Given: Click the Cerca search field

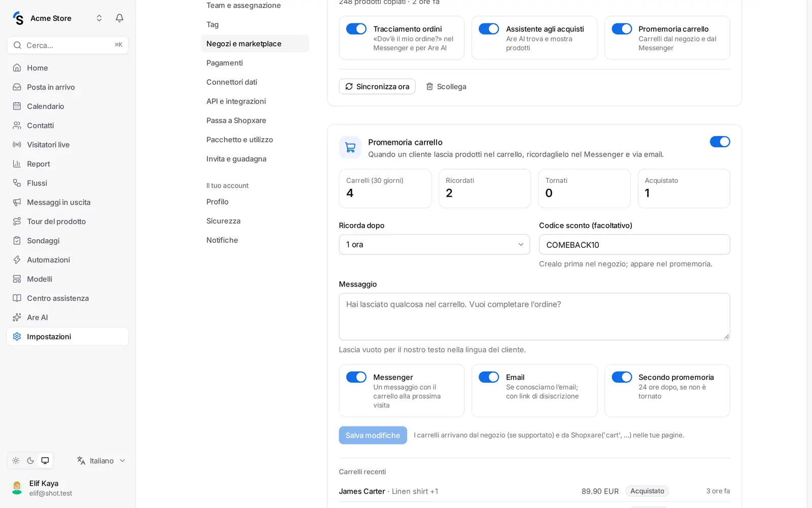Looking at the screenshot, I should tap(67, 45).
